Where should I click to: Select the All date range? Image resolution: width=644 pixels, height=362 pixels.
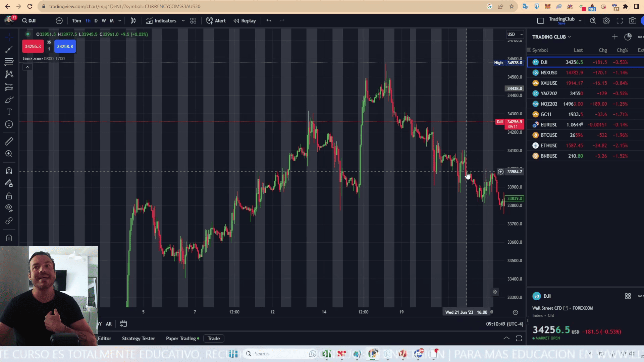[x=109, y=324]
